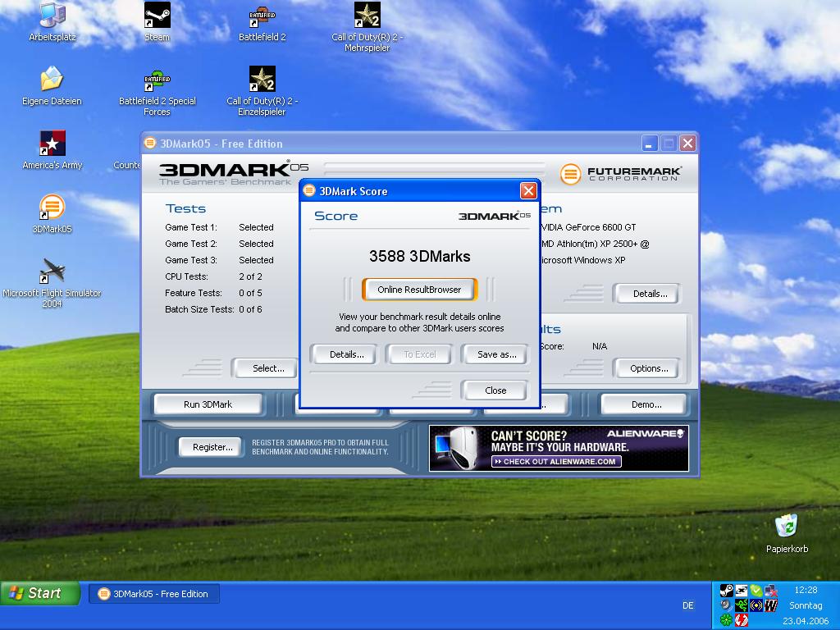Click the speaker volume tray icon
The image size is (840, 630).
727,605
